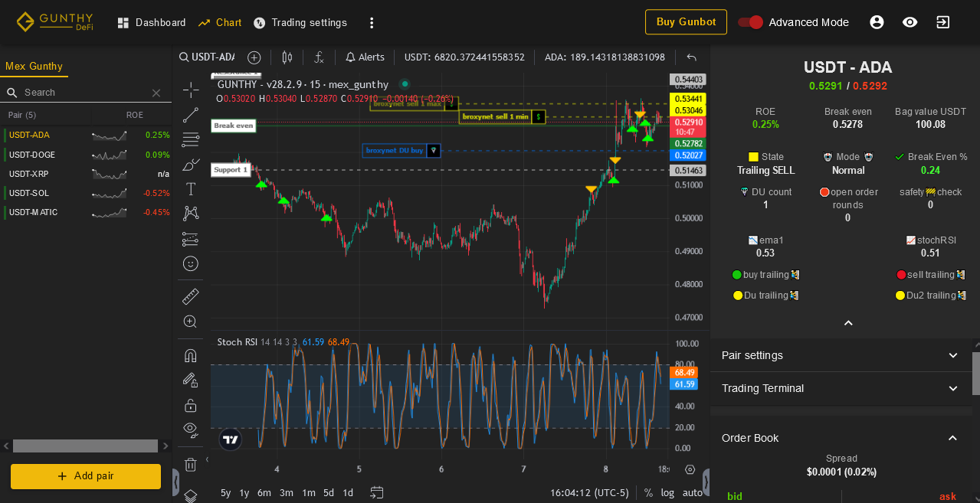This screenshot has width=980, height=503.
Task: Set chart range to 6m
Action: tap(264, 493)
